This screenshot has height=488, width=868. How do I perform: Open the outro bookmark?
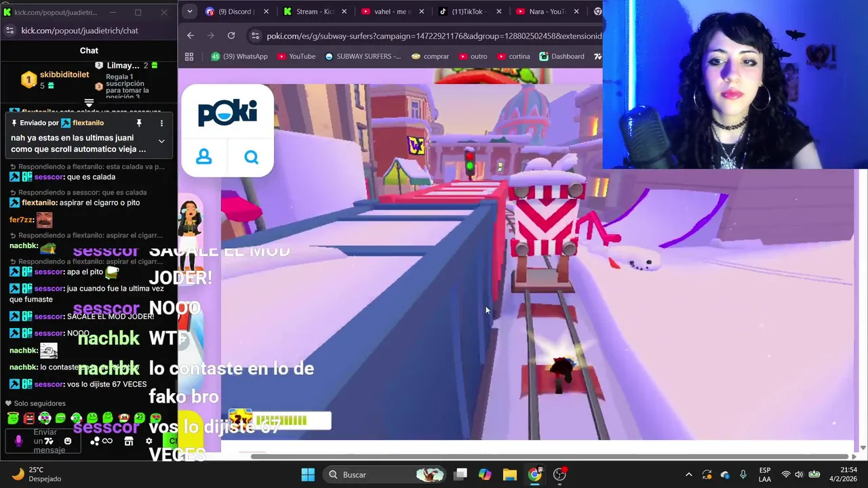click(x=473, y=56)
